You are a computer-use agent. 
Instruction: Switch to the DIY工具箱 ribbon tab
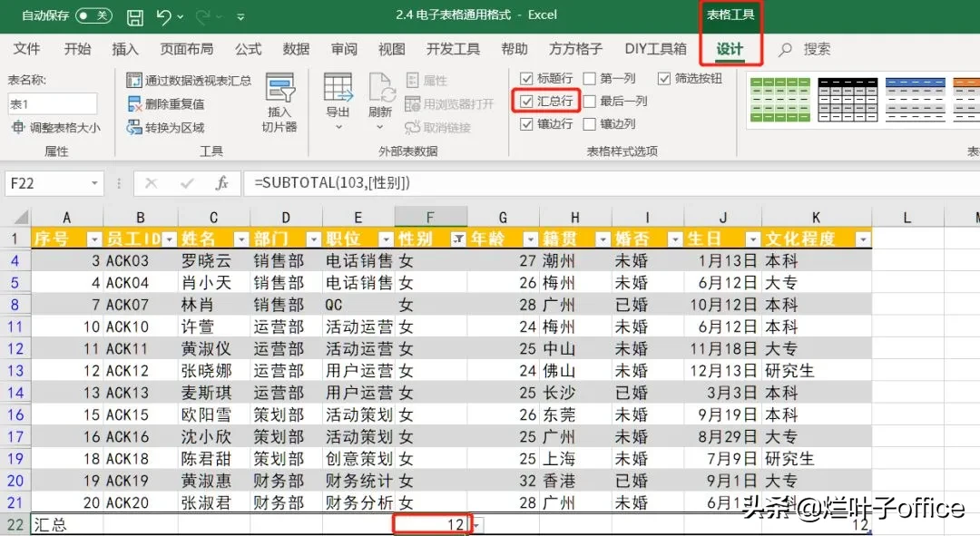pos(656,49)
